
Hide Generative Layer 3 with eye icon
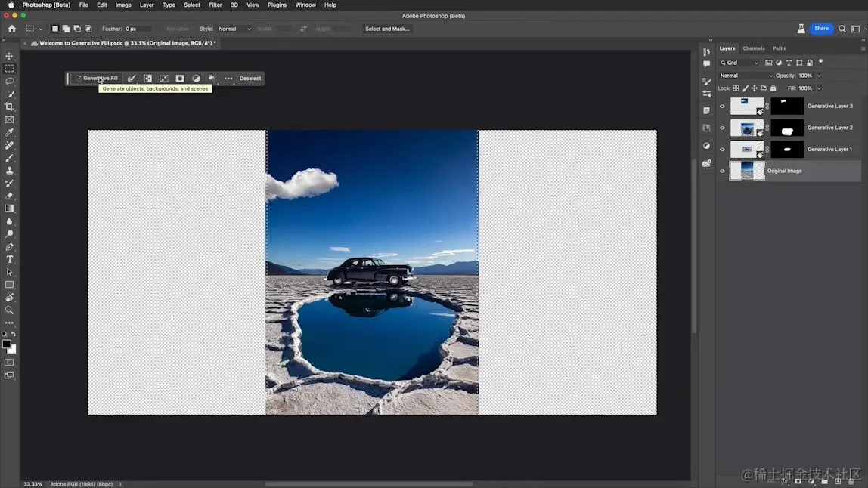[722, 107]
